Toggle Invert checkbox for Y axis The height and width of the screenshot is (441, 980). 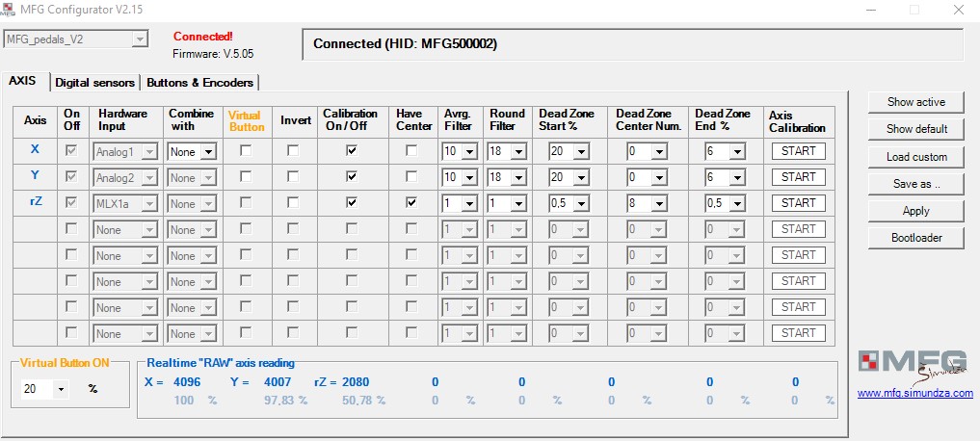coord(293,177)
